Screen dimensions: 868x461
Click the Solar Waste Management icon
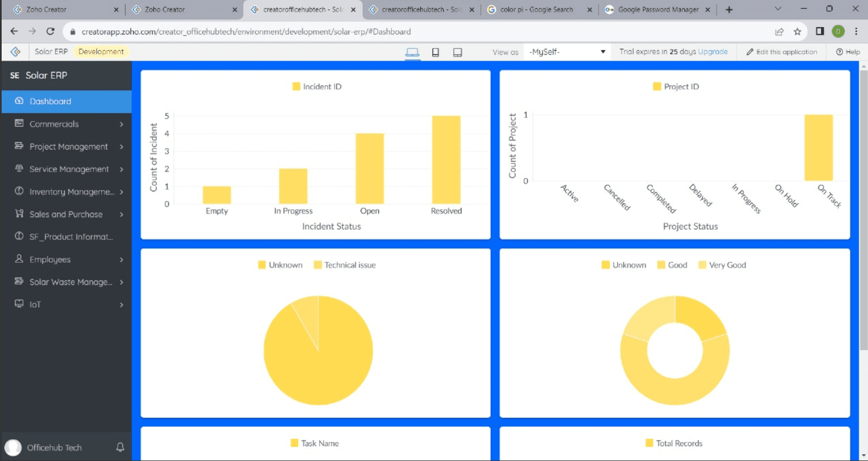[x=19, y=282]
